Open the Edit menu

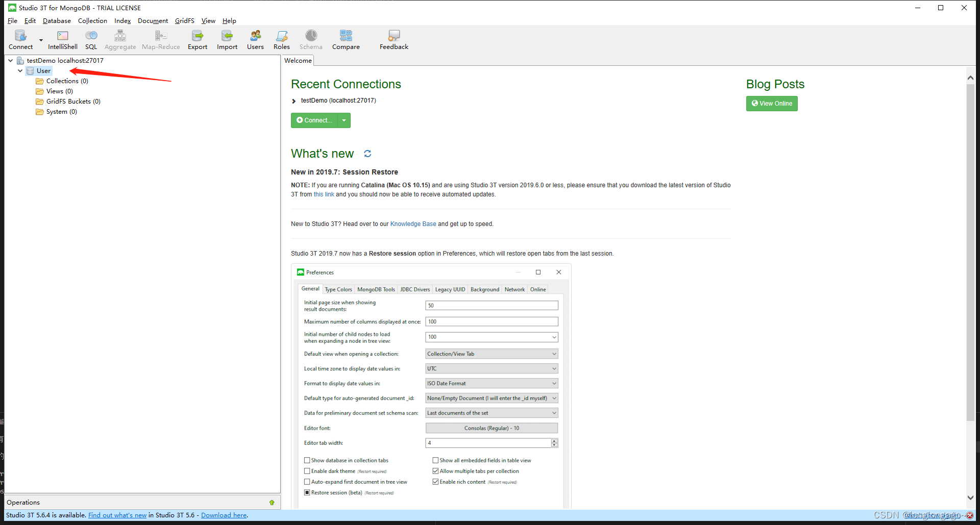pos(30,21)
